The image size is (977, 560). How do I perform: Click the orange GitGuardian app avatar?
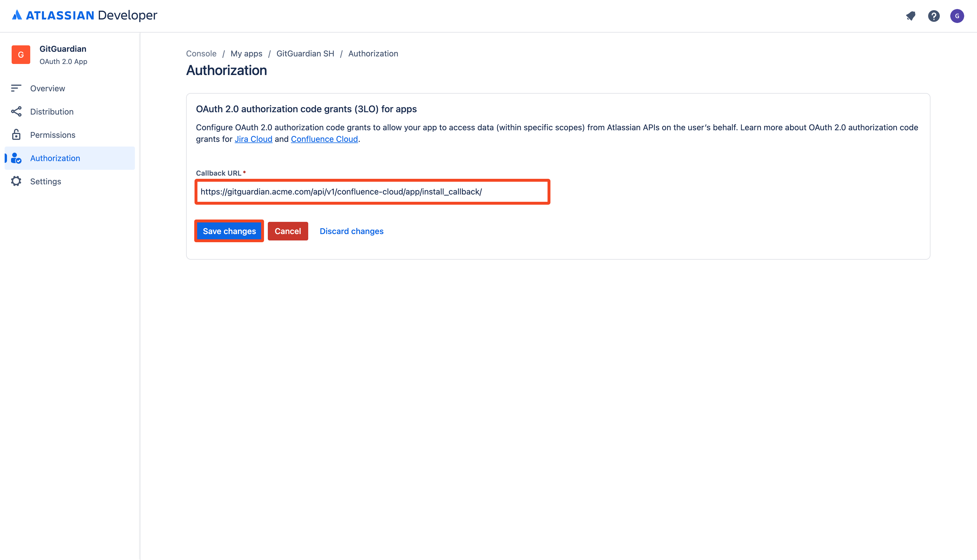[x=21, y=55]
